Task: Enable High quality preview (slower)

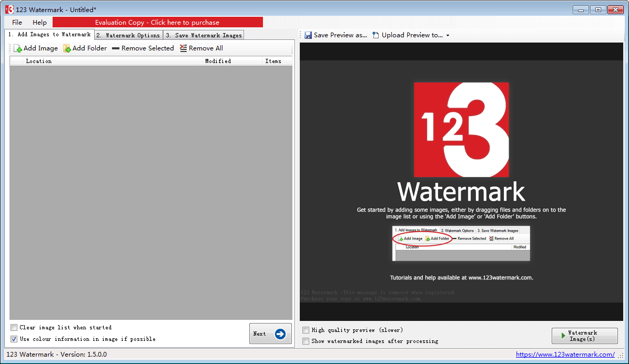Action: click(x=306, y=330)
